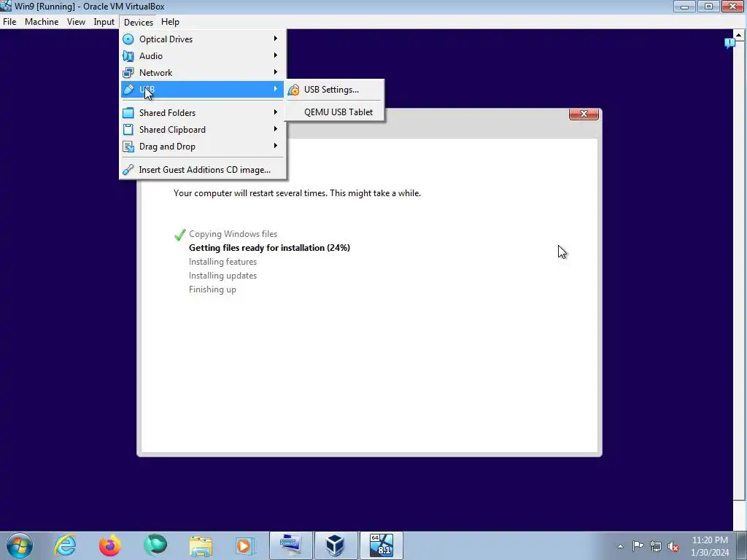Click the Shared Folders folder icon
The width and height of the screenshot is (747, 560).
pos(128,113)
